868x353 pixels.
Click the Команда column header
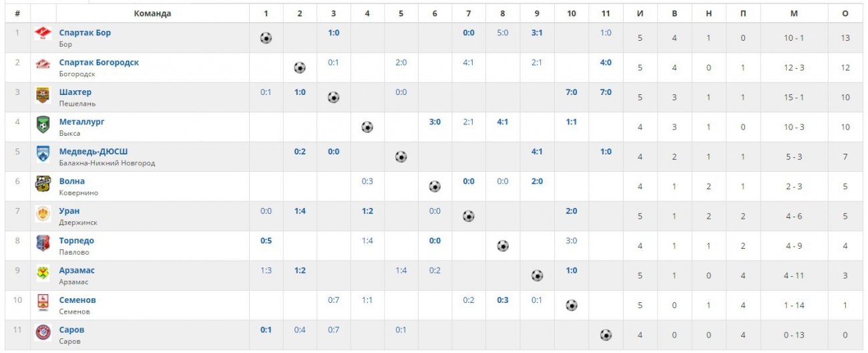(152, 13)
